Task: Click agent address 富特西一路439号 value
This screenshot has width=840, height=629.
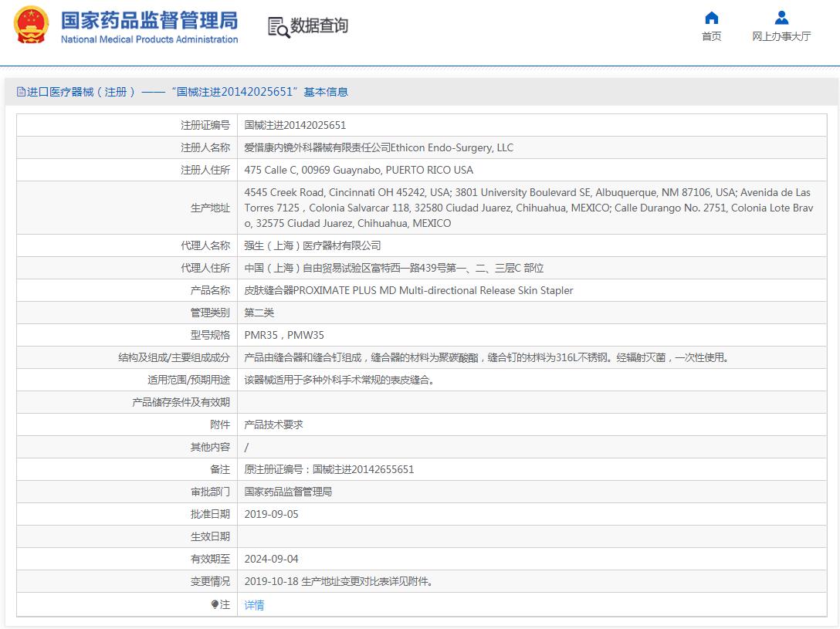Action: [x=394, y=269]
